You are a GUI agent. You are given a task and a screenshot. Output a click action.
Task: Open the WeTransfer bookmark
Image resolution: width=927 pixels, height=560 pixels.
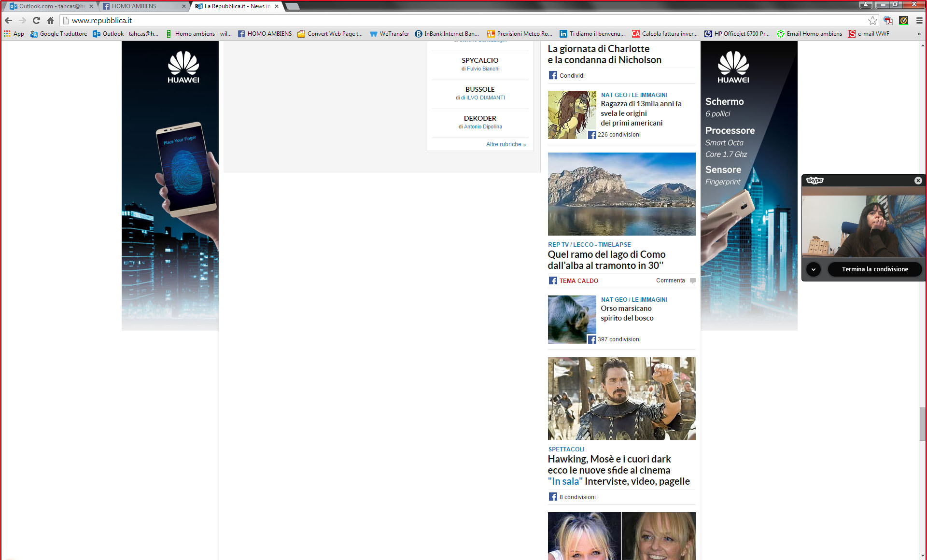(389, 34)
